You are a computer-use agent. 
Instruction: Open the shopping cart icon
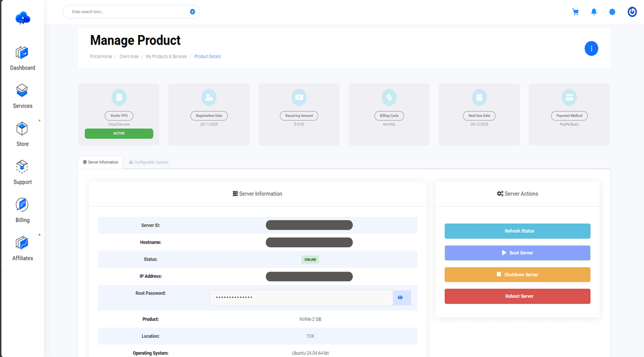click(575, 12)
